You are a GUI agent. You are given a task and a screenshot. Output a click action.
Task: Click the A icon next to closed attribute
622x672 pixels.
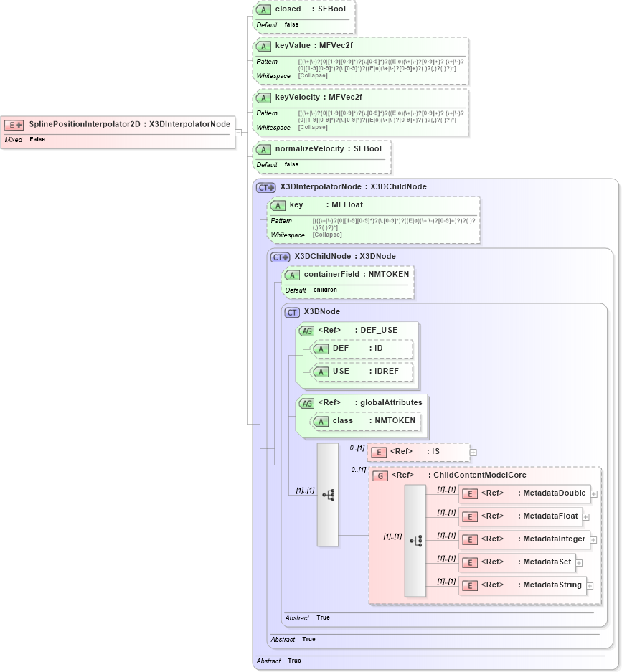pos(263,9)
